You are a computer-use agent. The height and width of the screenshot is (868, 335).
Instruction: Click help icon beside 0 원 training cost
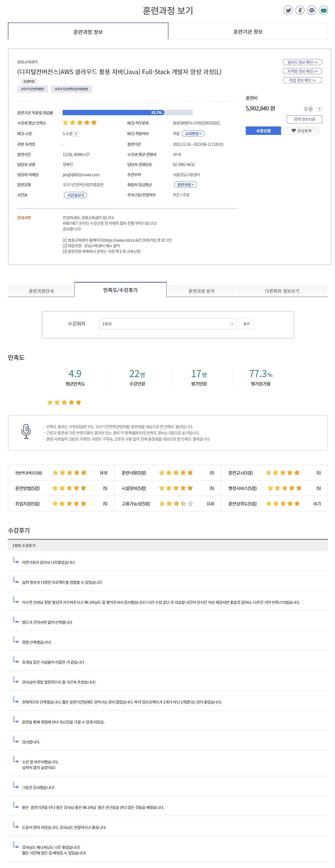click(x=319, y=109)
